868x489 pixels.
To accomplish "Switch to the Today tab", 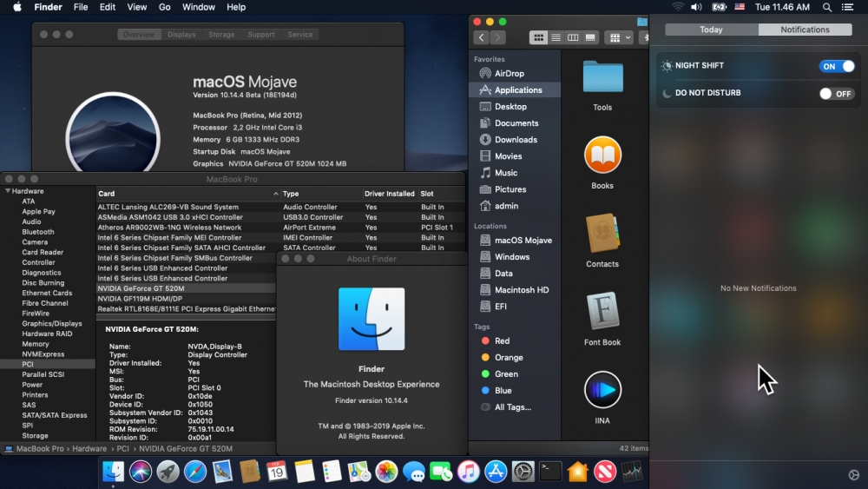I will tap(712, 30).
